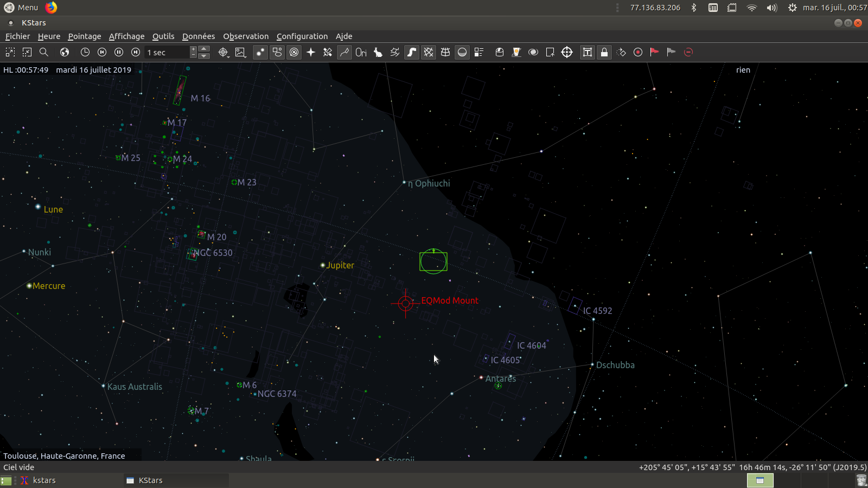This screenshot has height=488, width=868.
Task: Toggle constellation names 'Ori' icon
Action: click(361, 52)
